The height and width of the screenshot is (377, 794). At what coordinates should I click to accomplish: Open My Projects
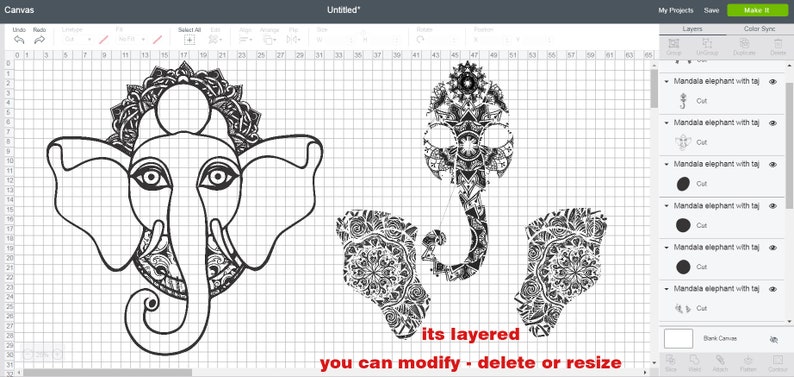tap(676, 10)
